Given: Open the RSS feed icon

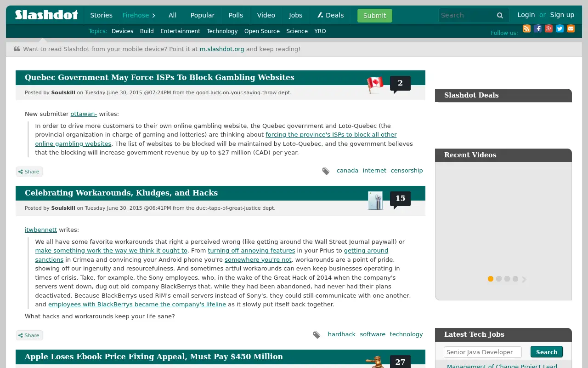Looking at the screenshot, I should [527, 29].
